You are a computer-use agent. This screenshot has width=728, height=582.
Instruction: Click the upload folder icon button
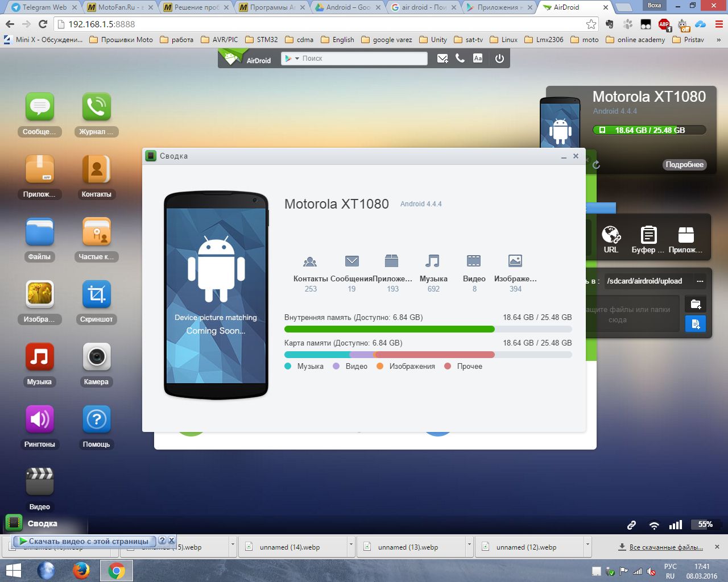click(695, 304)
